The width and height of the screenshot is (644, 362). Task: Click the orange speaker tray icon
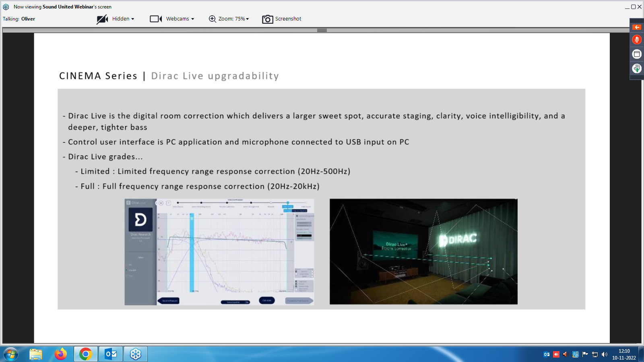(x=566, y=354)
